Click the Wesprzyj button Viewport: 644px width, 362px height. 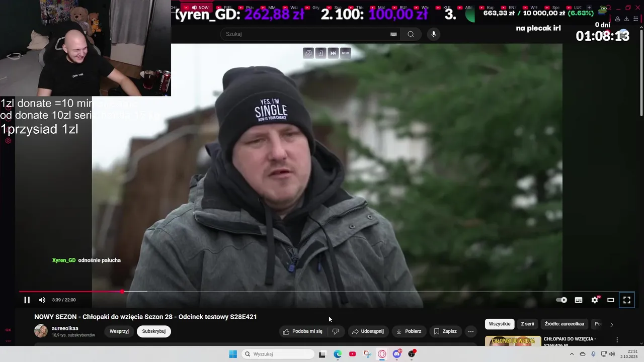coord(119,331)
